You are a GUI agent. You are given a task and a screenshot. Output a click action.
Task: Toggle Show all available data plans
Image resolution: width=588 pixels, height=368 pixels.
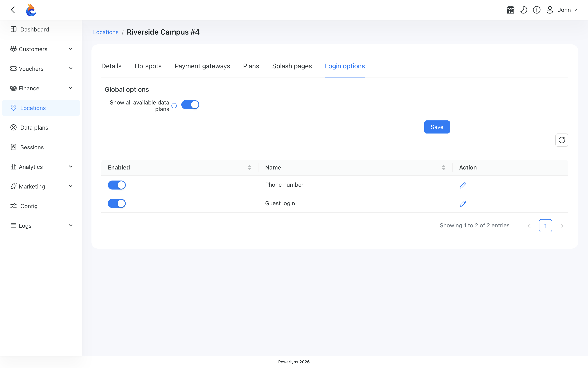[x=190, y=105]
